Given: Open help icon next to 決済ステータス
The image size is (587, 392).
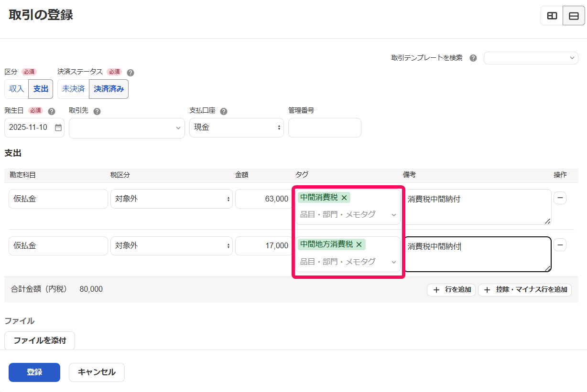Looking at the screenshot, I should 130,73.
